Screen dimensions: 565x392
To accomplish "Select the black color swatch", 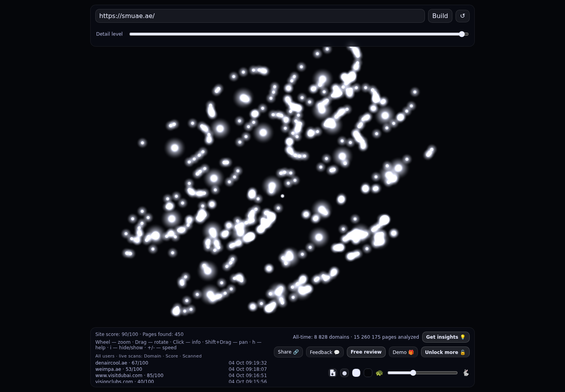I will click(368, 373).
